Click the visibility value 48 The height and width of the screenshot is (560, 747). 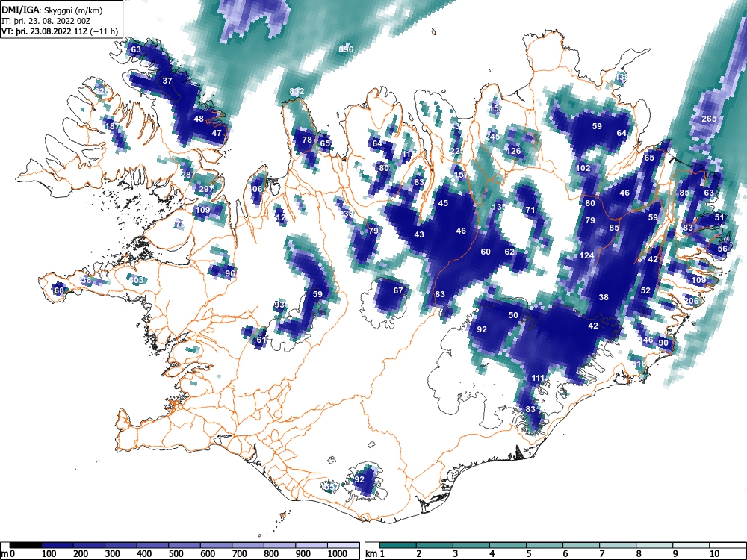click(x=199, y=119)
